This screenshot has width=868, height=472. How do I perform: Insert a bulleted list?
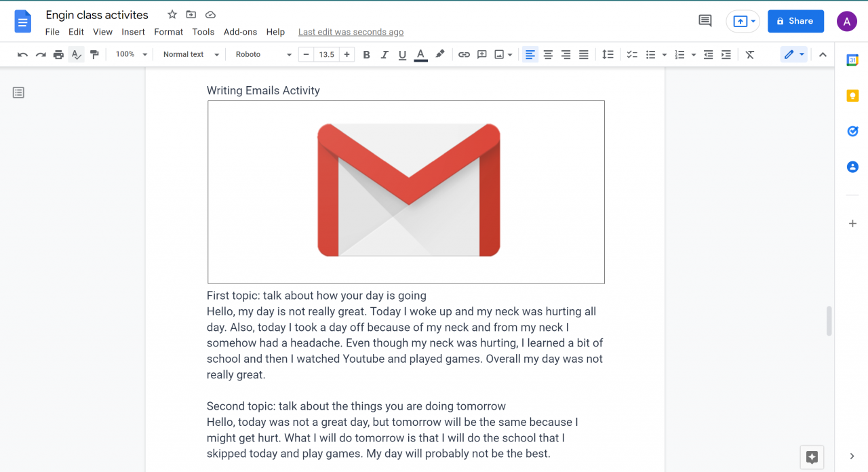pyautogui.click(x=650, y=54)
